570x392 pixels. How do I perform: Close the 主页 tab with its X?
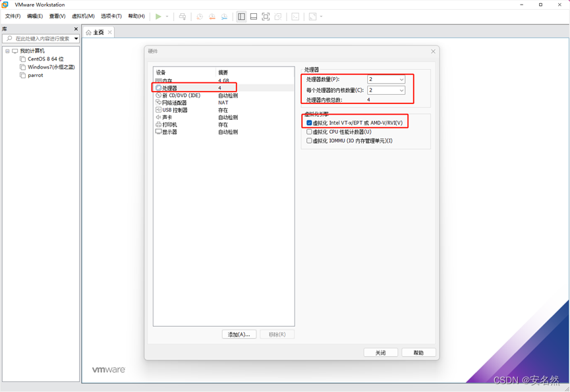click(110, 32)
